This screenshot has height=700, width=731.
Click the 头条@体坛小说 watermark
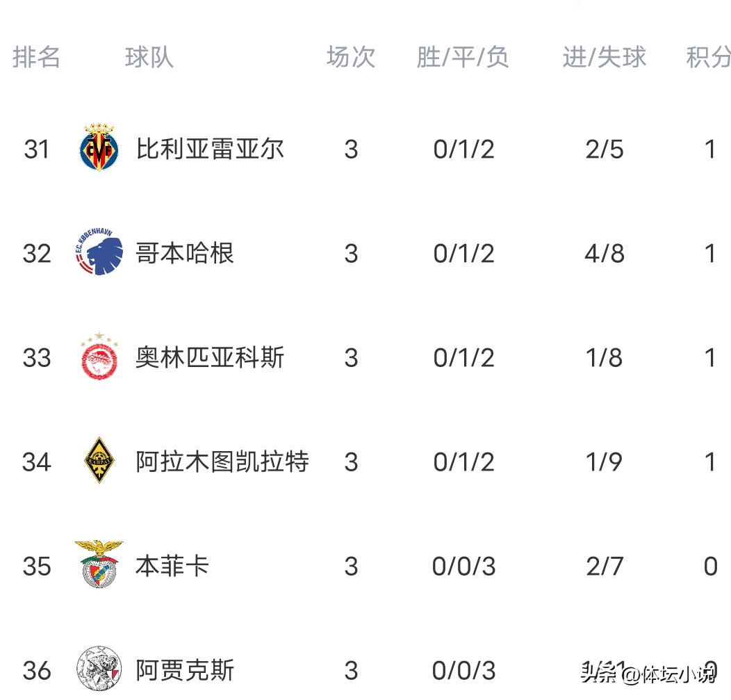(x=648, y=674)
